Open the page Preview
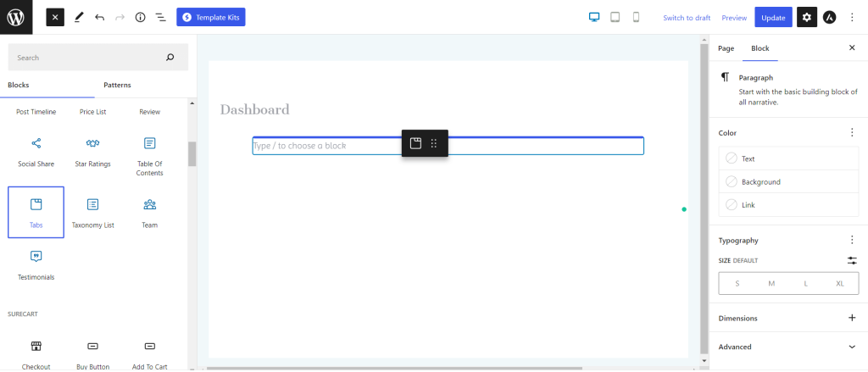The height and width of the screenshot is (372, 868). coord(734,18)
